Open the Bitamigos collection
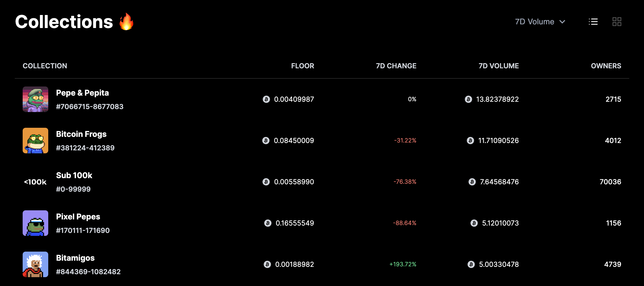This screenshot has height=286, width=644. click(x=75, y=258)
